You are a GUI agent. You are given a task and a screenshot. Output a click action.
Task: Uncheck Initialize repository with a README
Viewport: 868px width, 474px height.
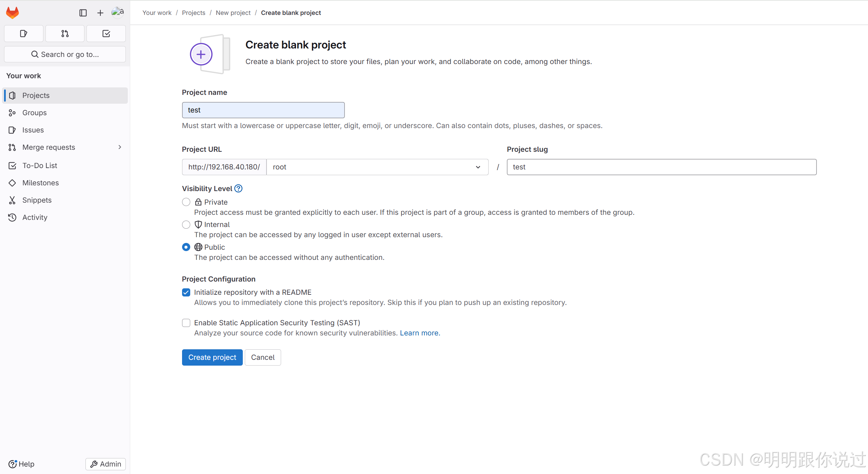[186, 292]
